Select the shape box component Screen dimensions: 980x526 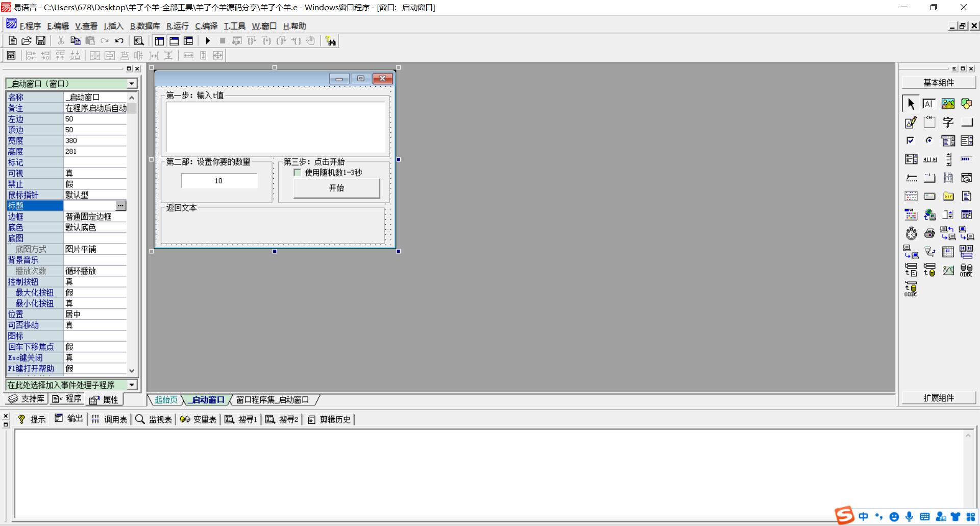tap(966, 104)
